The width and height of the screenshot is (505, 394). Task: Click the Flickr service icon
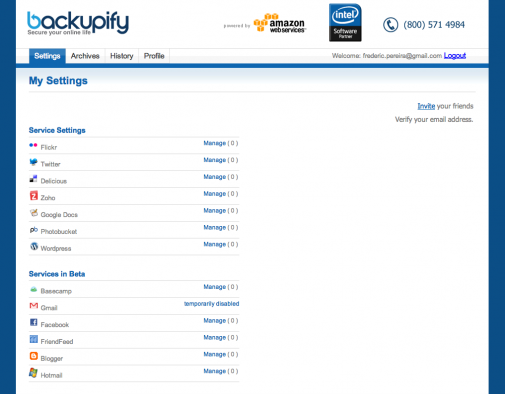click(33, 145)
